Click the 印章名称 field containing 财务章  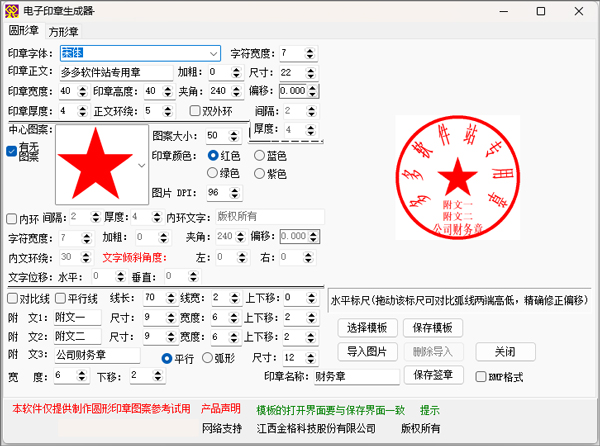[x=357, y=376]
